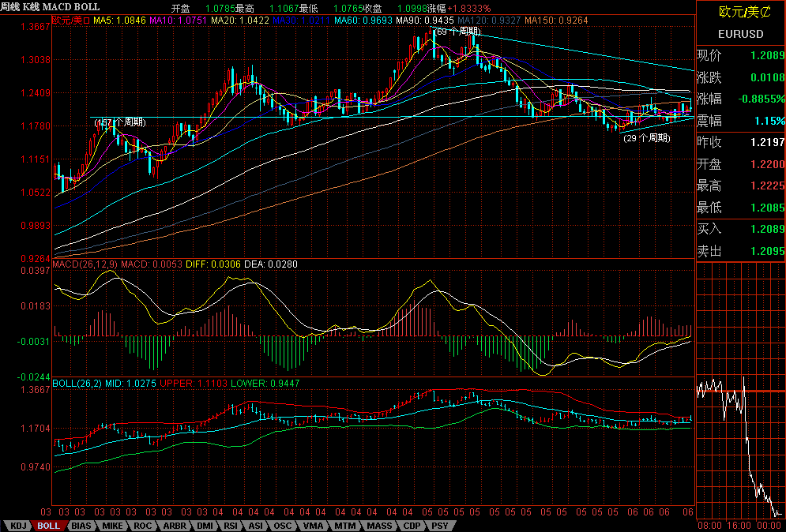Click the header 最低 value 1.0765
The height and width of the screenshot is (532, 786).
coord(348,9)
